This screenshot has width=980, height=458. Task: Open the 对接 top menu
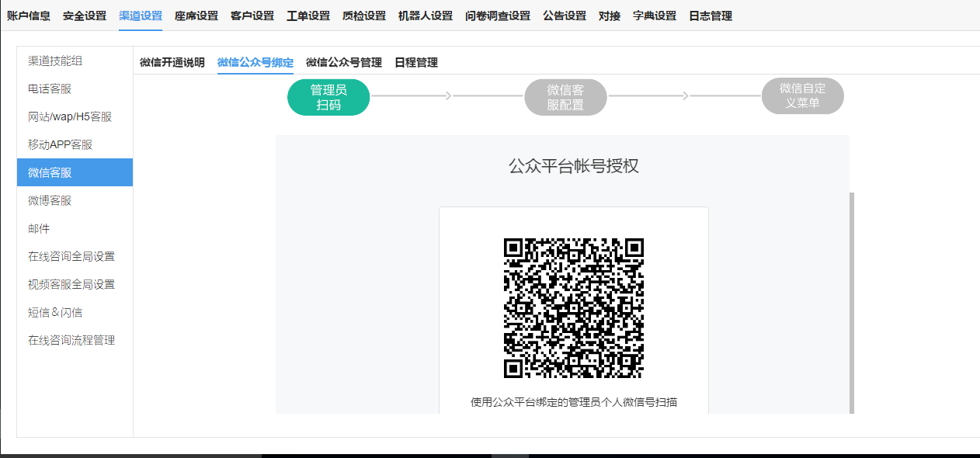tap(610, 16)
